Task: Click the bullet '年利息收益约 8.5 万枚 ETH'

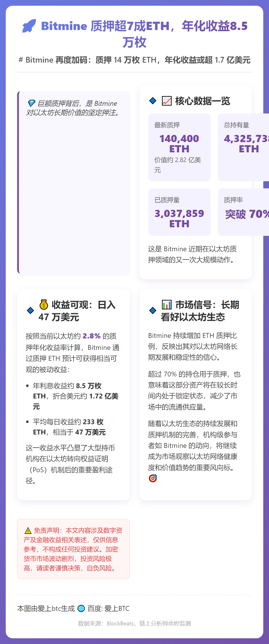Action: click(x=76, y=396)
